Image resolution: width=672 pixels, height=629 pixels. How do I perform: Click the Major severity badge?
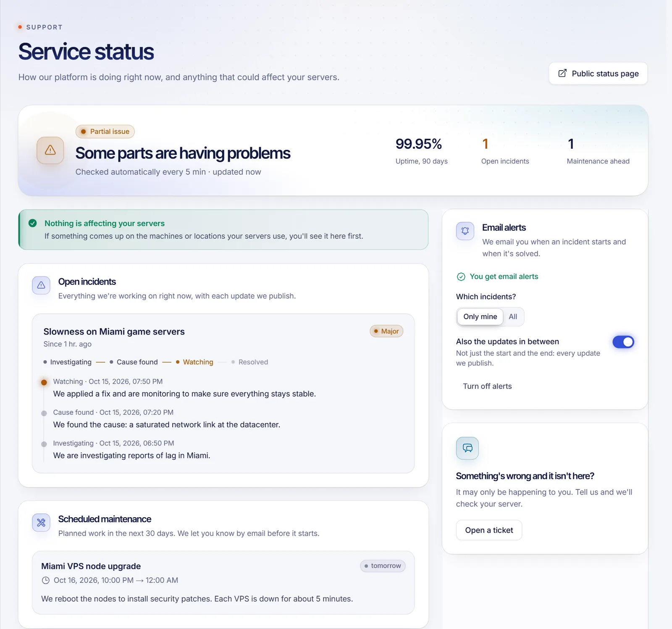click(386, 331)
